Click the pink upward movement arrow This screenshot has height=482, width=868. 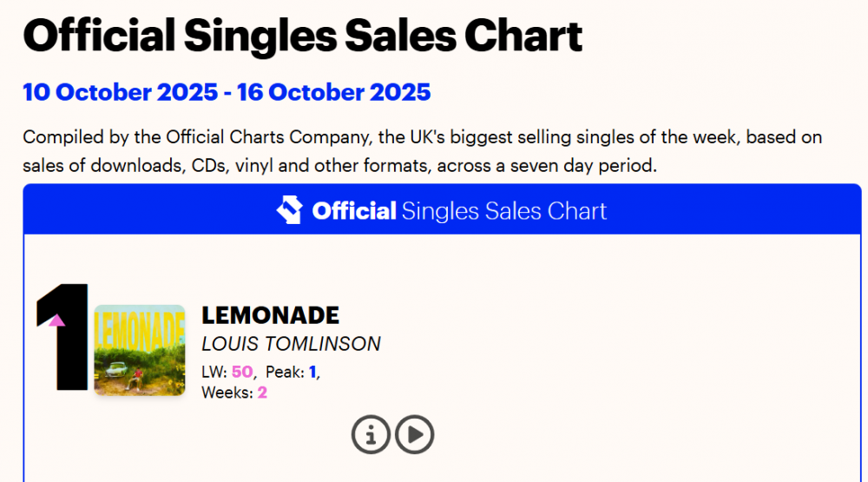(56, 320)
